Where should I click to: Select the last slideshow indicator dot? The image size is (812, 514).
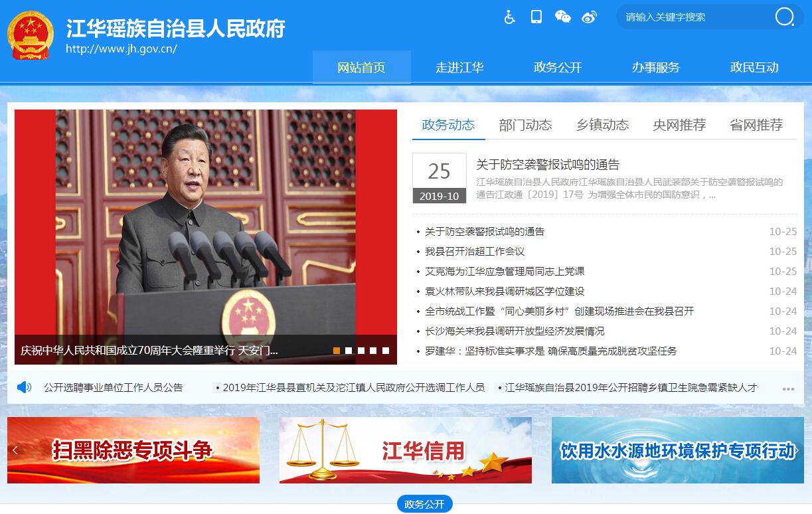(x=386, y=351)
